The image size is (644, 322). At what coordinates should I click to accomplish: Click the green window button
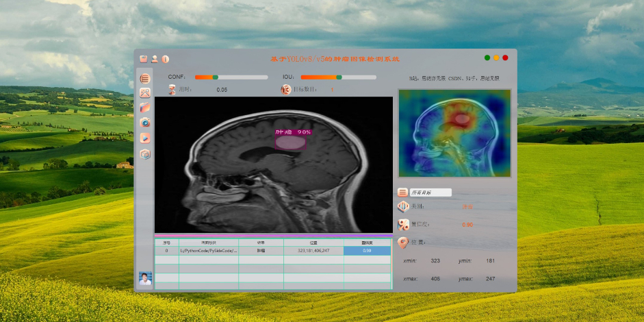(x=487, y=58)
